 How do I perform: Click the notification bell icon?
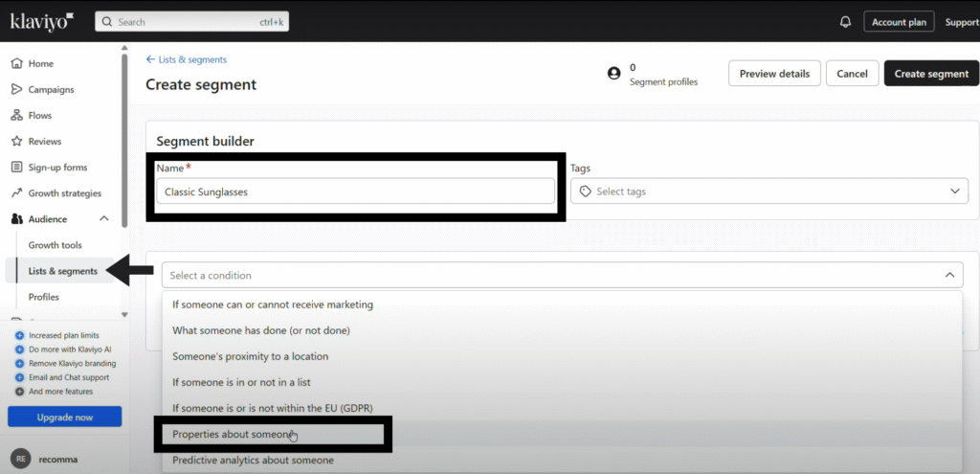(845, 22)
